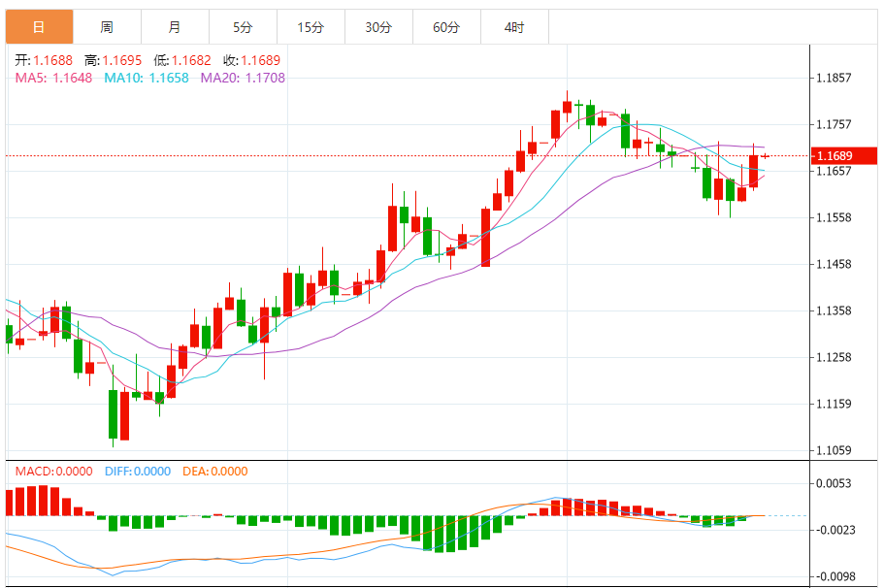Image resolution: width=884 pixels, height=588 pixels.
Task: Click the MA20: 1.1708 indicator label
Action: point(243,78)
